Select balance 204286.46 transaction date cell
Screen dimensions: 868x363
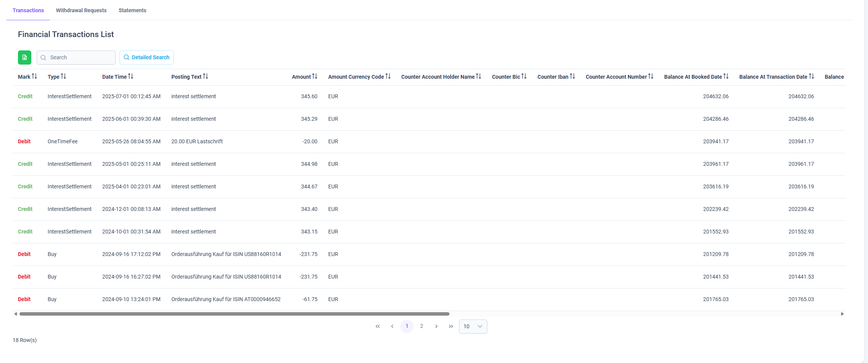(x=801, y=119)
